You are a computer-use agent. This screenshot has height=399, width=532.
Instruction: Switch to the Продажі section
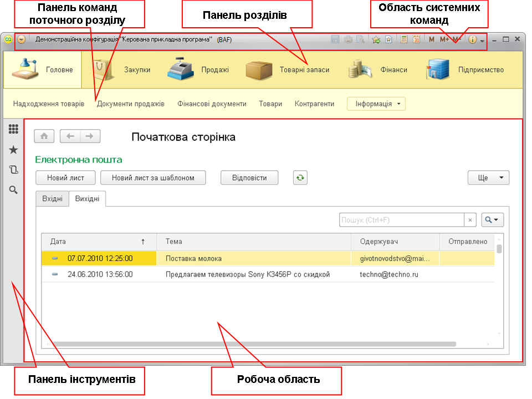[198, 70]
